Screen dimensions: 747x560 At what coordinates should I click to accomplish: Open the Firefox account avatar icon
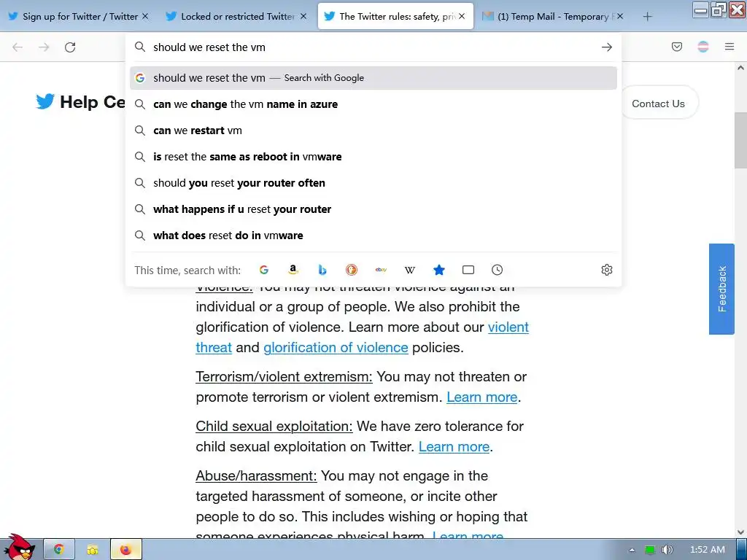click(x=703, y=47)
